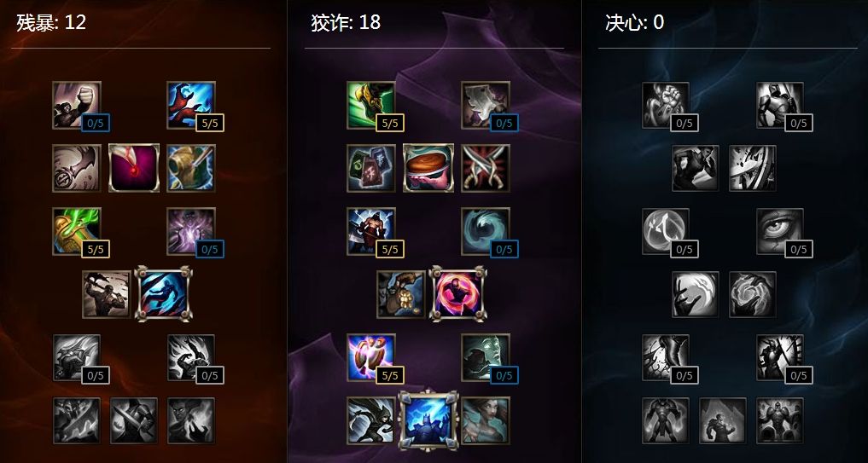Screen dimensions: 868x463
Task: Select the warrior with axe mastery
Action: point(371,231)
